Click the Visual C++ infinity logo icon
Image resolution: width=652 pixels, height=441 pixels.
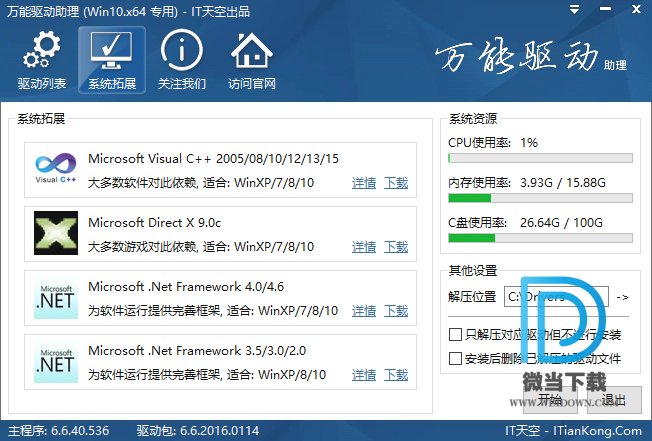(x=56, y=170)
